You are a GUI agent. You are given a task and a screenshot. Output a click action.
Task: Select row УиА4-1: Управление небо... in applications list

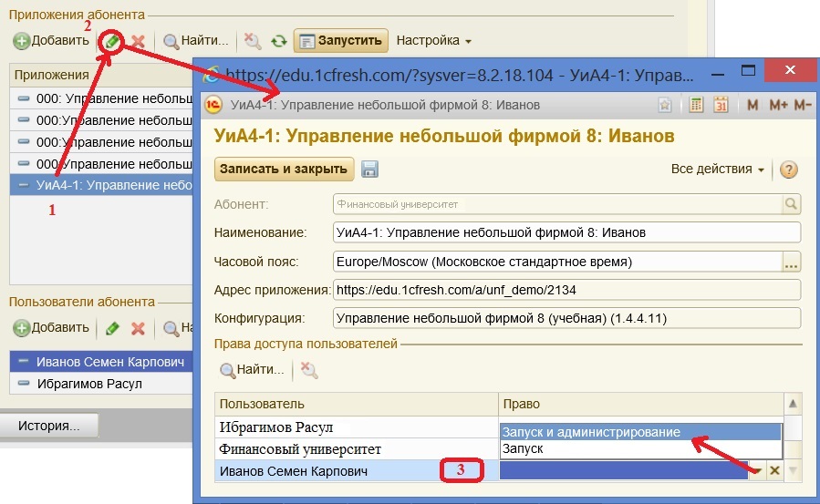[101, 185]
